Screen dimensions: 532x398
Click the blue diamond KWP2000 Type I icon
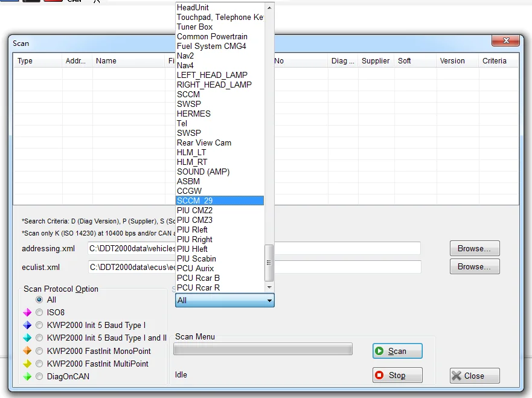coord(27,325)
